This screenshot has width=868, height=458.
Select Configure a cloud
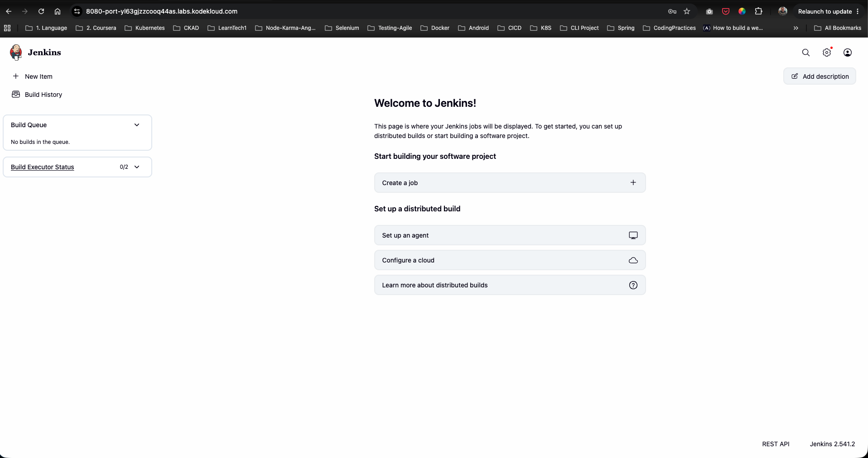(510, 260)
